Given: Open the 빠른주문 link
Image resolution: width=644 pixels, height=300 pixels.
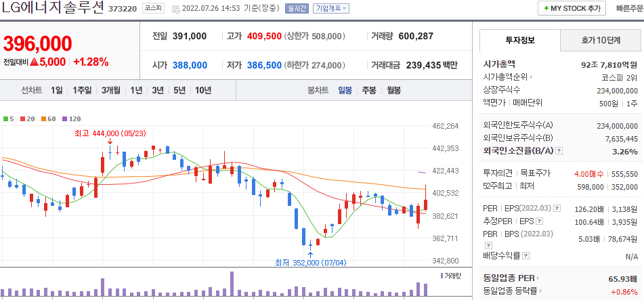Looking at the screenshot, I should [x=630, y=8].
